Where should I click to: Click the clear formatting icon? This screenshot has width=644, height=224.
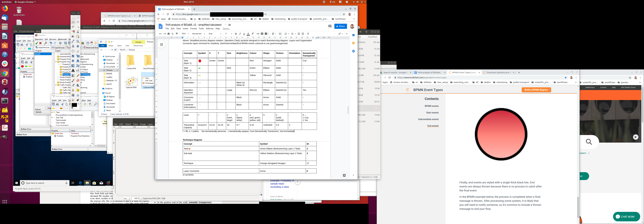point(308,34)
